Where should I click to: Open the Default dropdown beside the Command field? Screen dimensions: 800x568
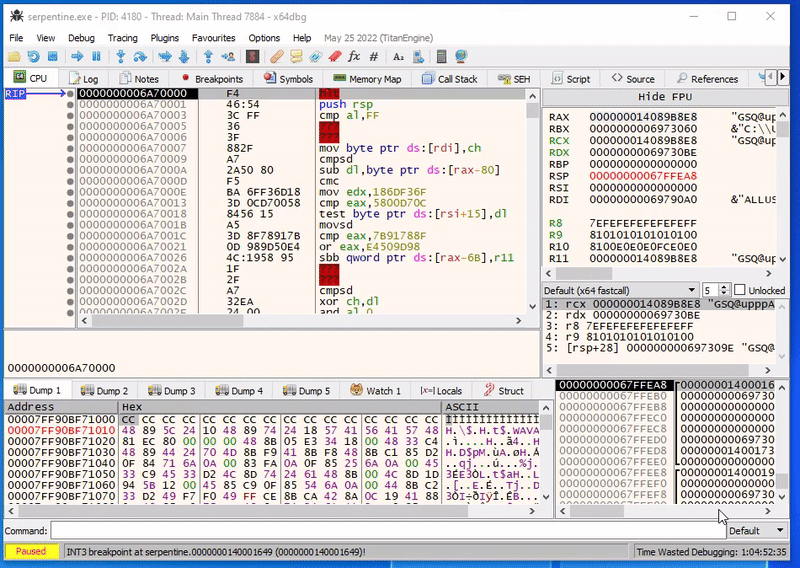(x=757, y=531)
